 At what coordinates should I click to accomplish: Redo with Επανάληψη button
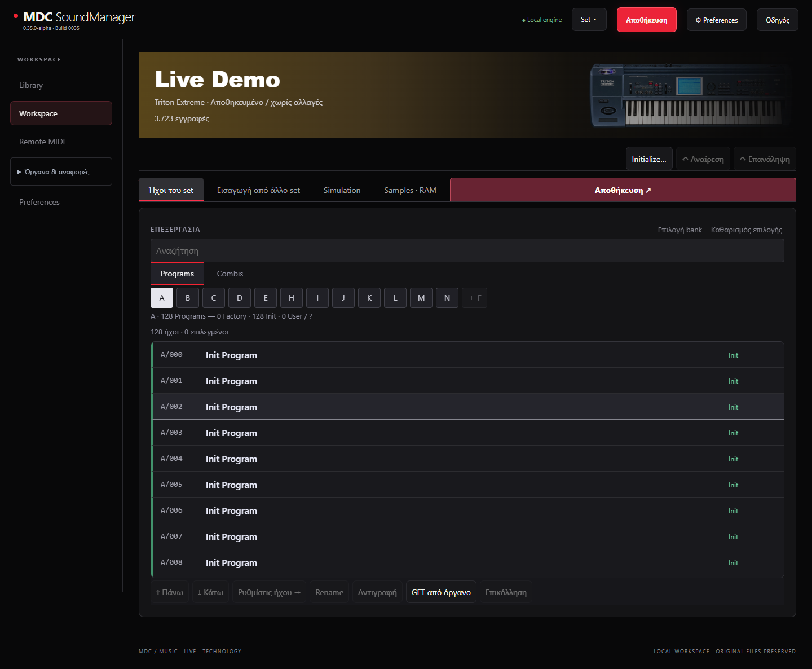pos(765,159)
